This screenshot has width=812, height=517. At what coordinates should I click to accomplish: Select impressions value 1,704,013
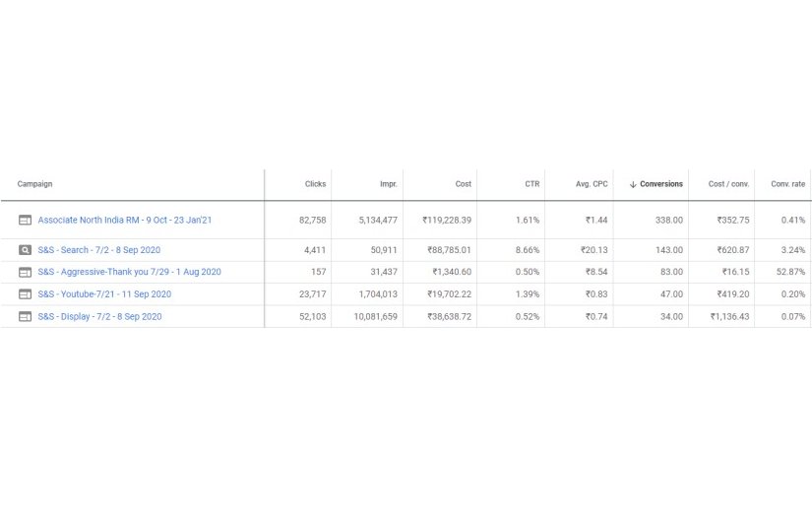[378, 294]
